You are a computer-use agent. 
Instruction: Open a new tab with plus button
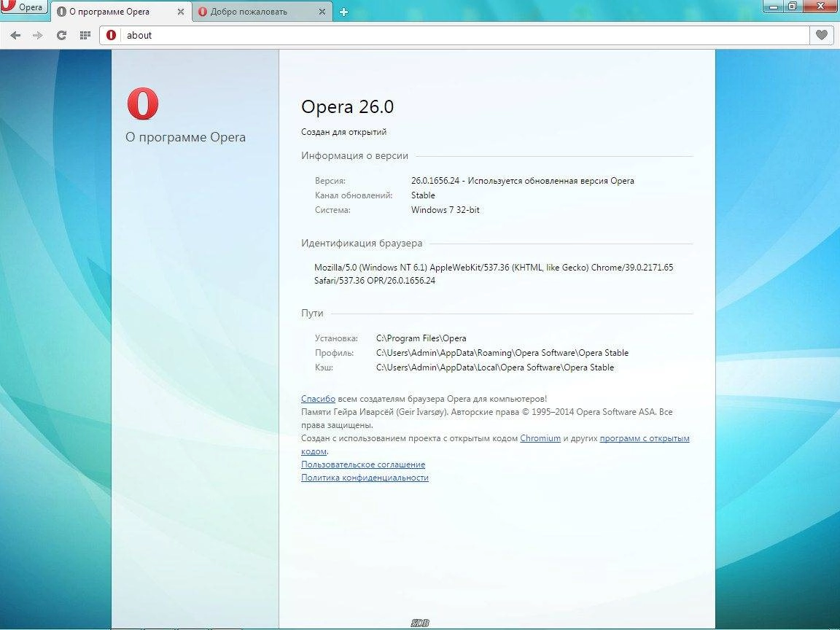[x=344, y=12]
